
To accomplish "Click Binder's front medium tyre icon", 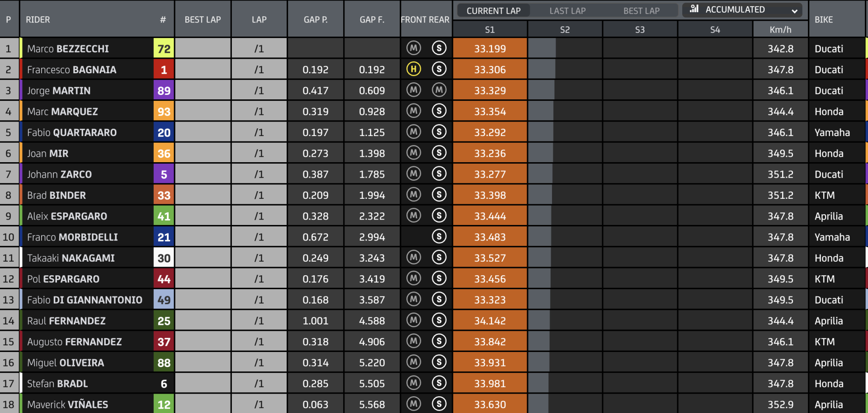I will (413, 194).
